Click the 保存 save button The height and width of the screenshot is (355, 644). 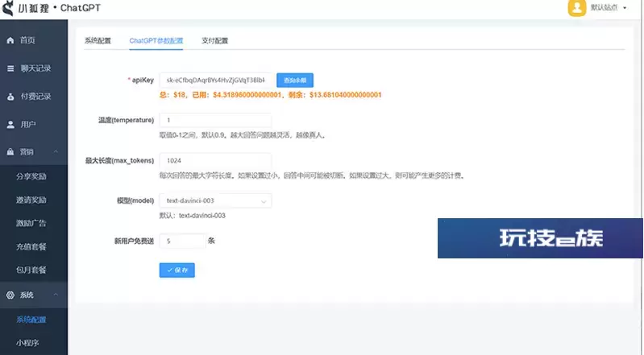point(177,270)
